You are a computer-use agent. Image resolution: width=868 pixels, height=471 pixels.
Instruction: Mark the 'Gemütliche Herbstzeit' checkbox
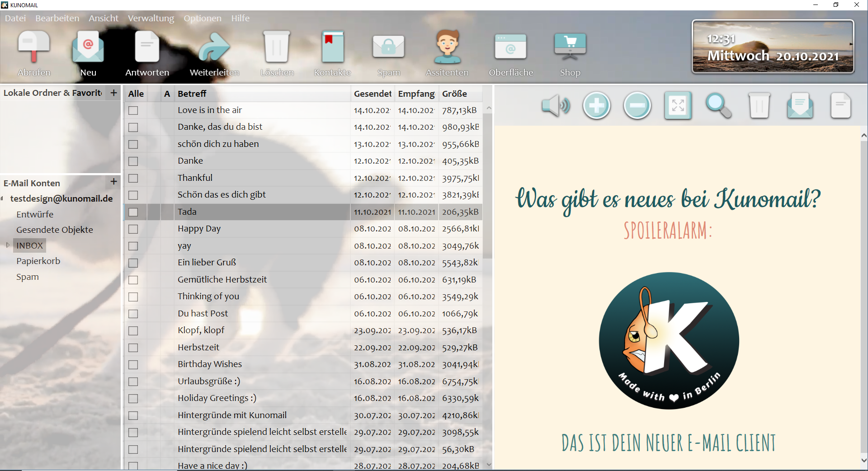[133, 280]
